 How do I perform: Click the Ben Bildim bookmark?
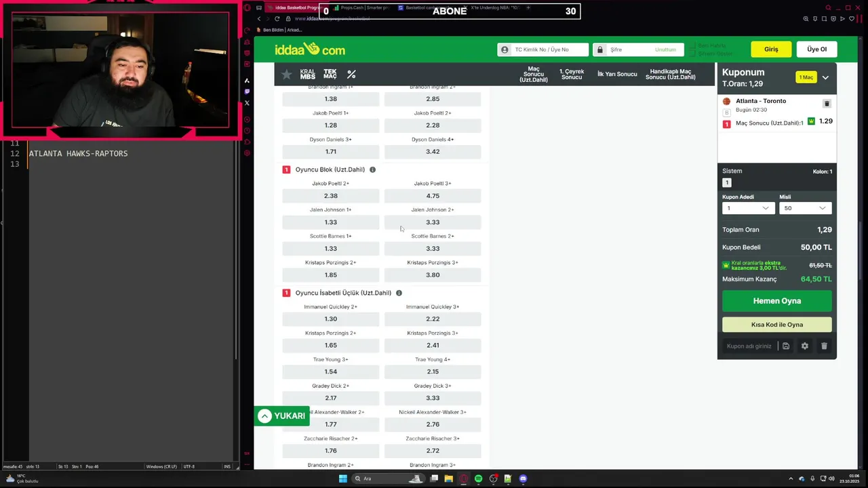(281, 30)
